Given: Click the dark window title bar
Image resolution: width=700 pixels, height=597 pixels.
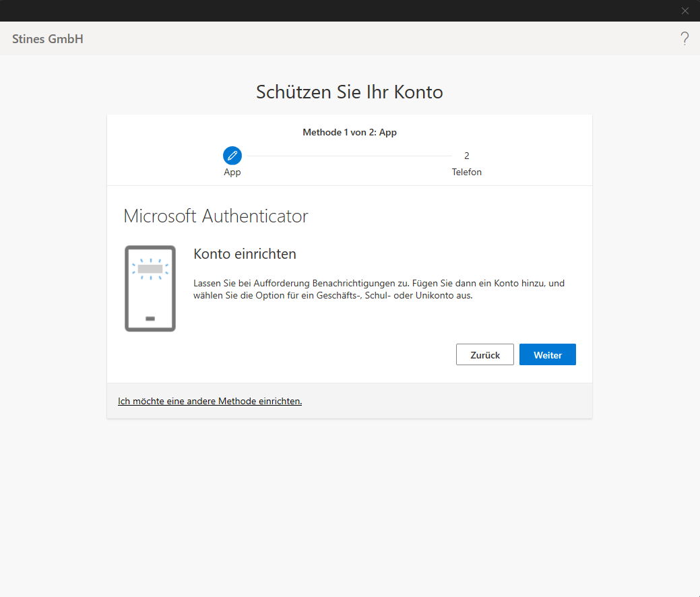Looking at the screenshot, I should [x=337, y=11].
